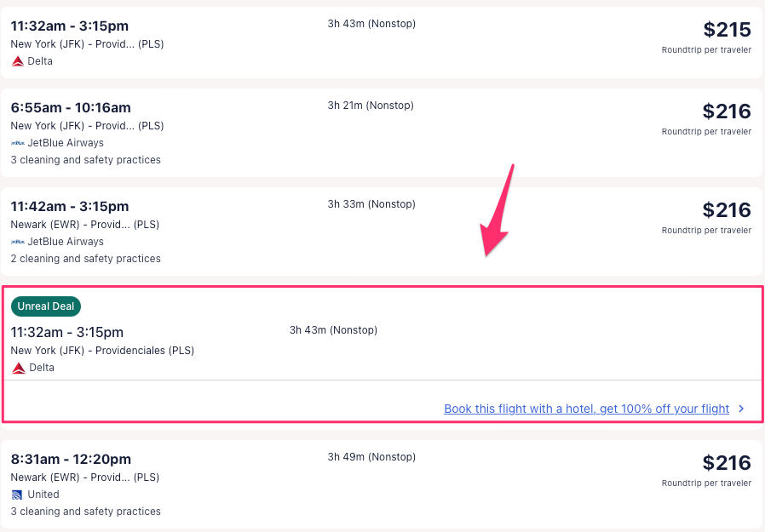Click the JetBlue logo on the 6:55am flight
This screenshot has height=532, width=765.
pyautogui.click(x=18, y=143)
